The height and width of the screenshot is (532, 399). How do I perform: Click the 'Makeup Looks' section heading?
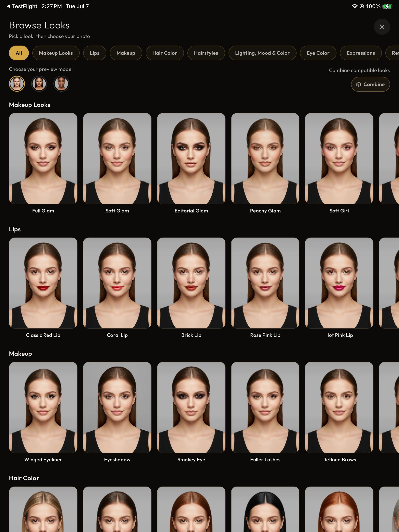pyautogui.click(x=30, y=105)
